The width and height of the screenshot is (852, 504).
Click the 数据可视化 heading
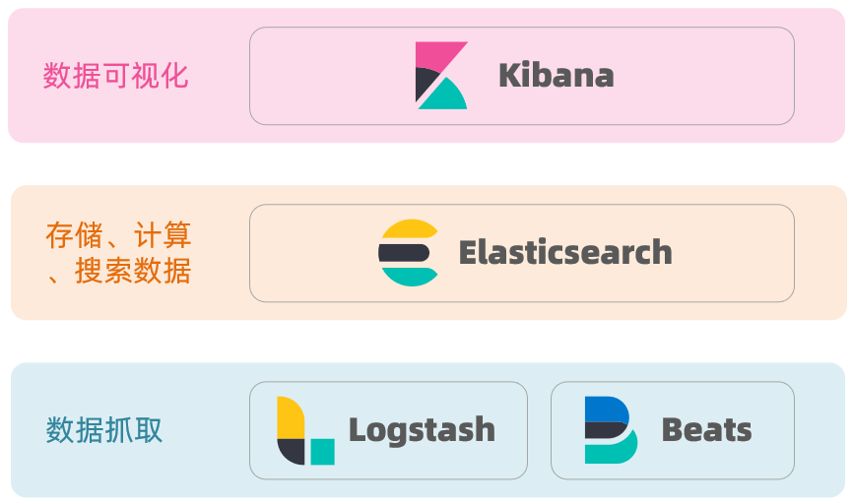[115, 76]
